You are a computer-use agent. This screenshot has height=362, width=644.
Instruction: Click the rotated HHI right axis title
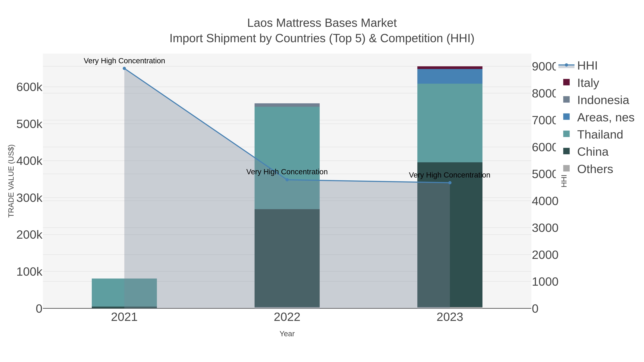tap(564, 181)
